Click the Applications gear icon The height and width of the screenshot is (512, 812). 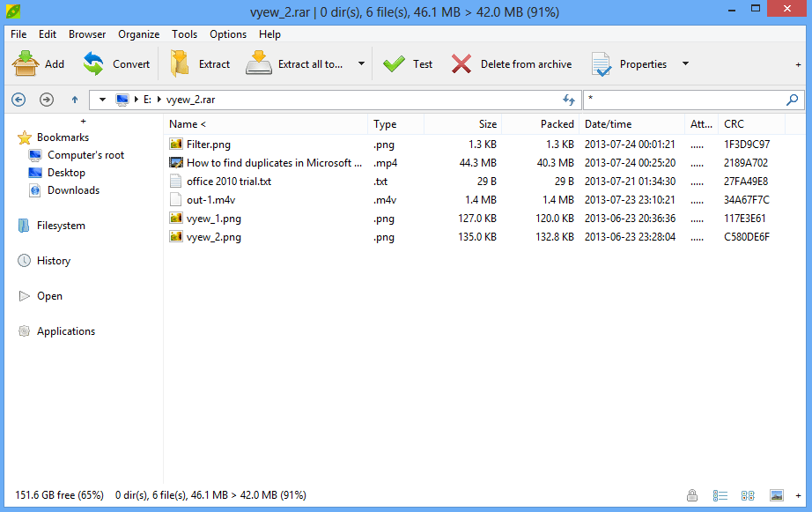point(25,331)
